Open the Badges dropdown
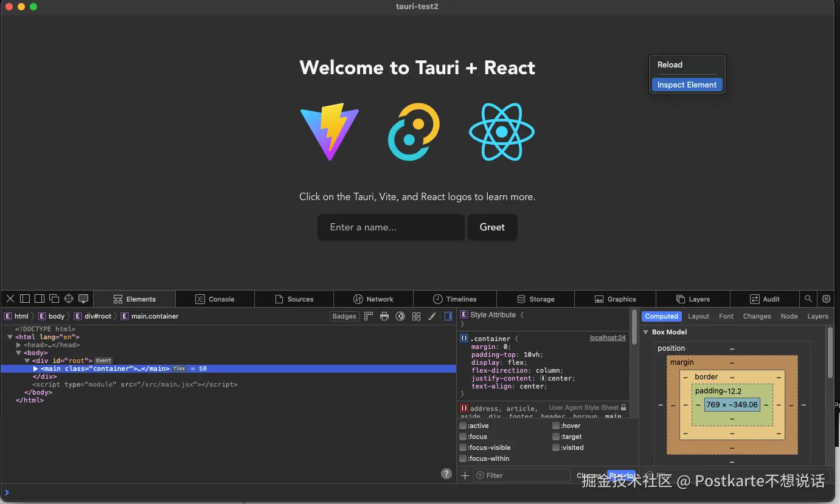Image resolution: width=840 pixels, height=504 pixels. 344,316
